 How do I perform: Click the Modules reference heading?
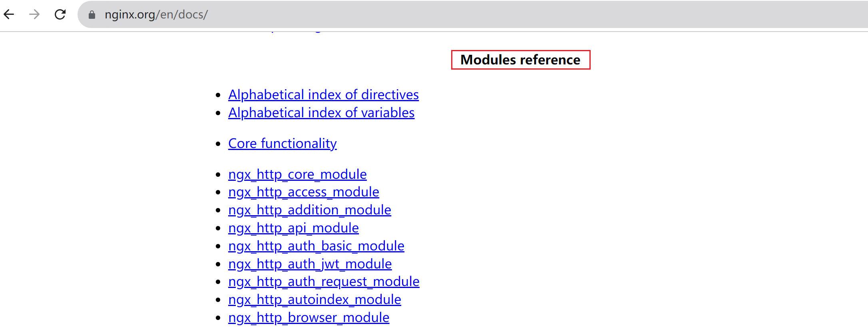click(x=520, y=60)
